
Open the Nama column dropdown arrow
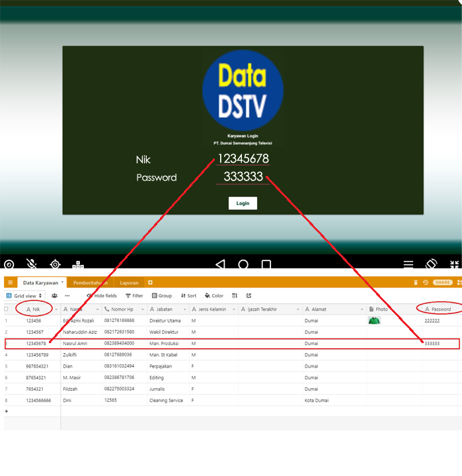point(97,309)
